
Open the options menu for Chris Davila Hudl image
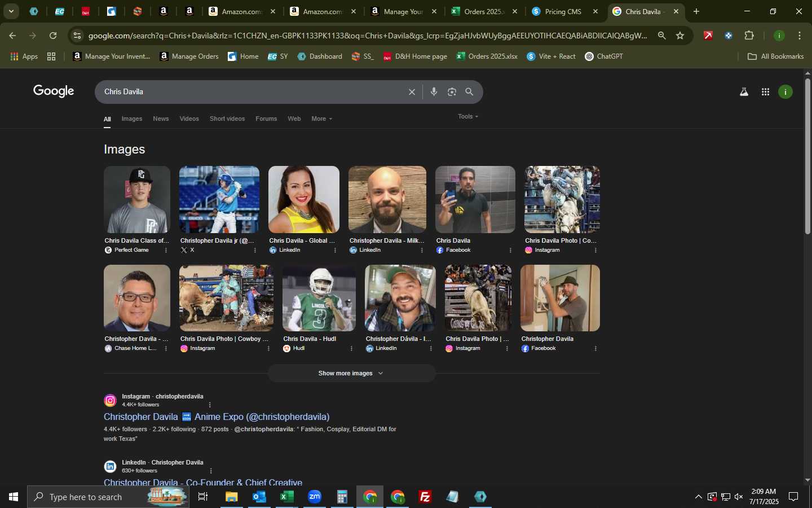click(351, 348)
